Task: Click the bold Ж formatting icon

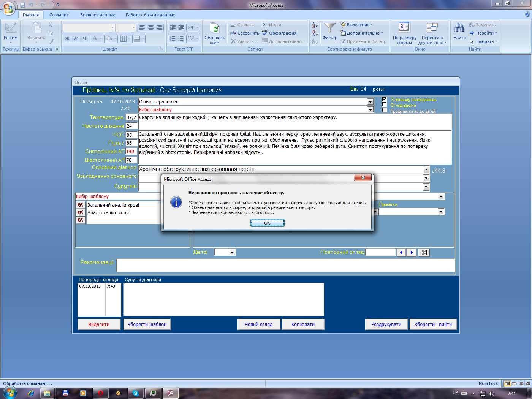Action: (67, 38)
